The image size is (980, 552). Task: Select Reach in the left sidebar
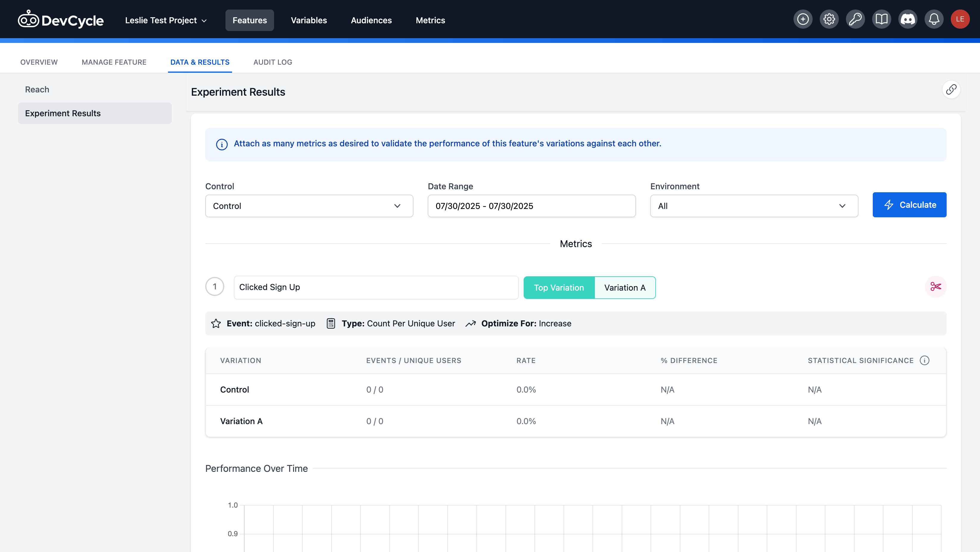point(37,89)
